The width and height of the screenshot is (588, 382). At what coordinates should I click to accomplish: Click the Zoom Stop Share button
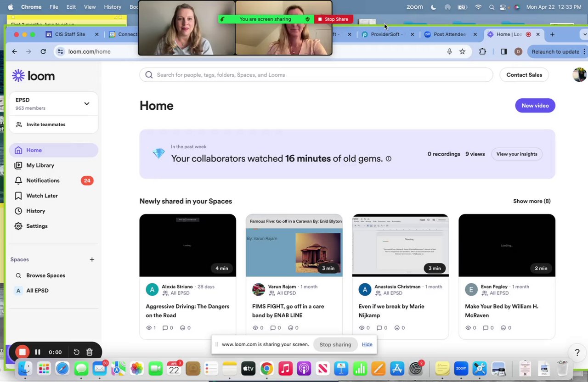(334, 19)
